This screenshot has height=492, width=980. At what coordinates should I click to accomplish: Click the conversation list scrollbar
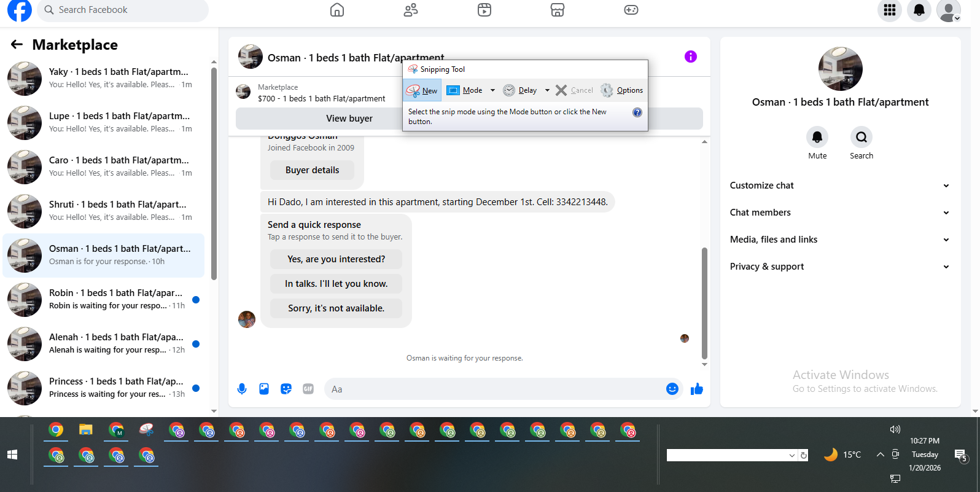214,173
